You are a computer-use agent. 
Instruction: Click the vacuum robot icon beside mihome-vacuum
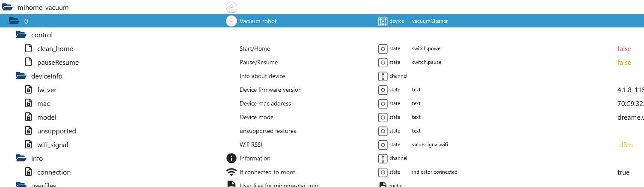tap(231, 7)
